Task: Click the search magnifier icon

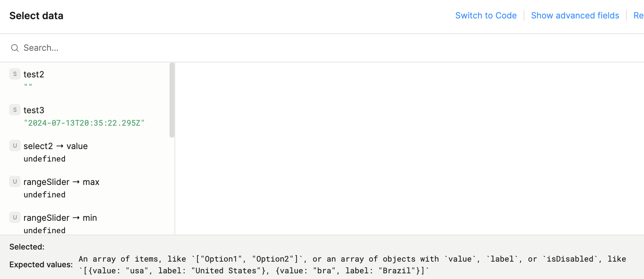Action: tap(15, 48)
